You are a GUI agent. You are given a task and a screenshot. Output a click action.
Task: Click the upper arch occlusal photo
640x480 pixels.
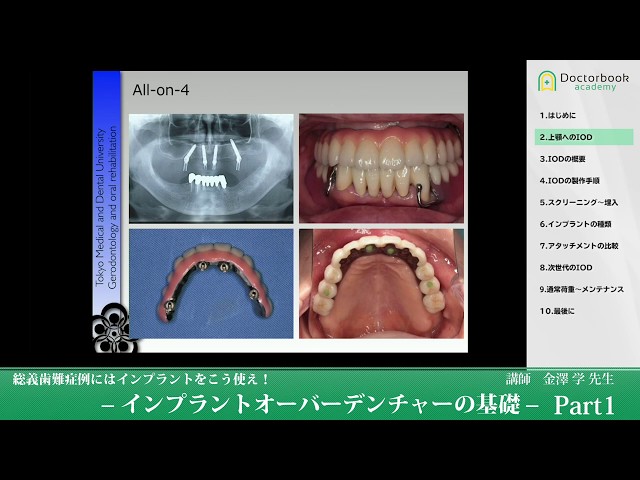coord(381,284)
